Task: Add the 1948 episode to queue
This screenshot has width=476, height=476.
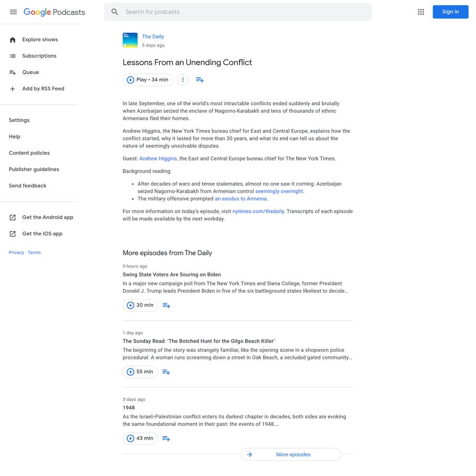Action: point(166,438)
